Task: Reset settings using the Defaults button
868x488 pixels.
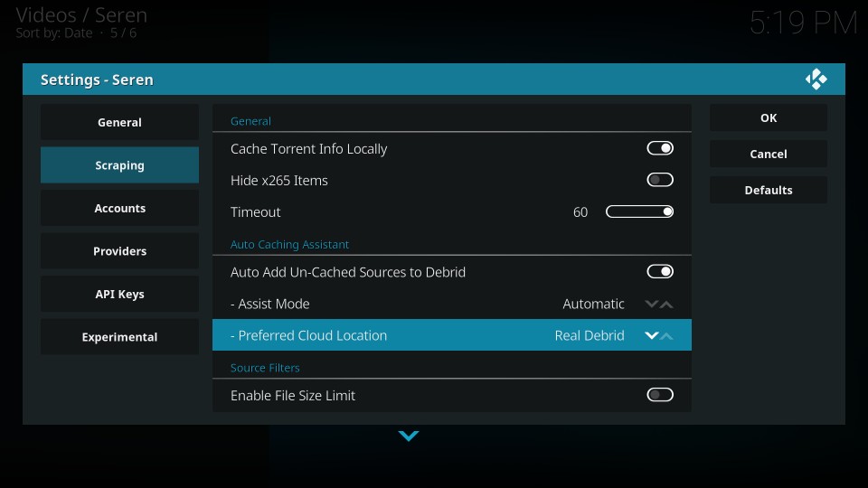Action: tap(768, 190)
